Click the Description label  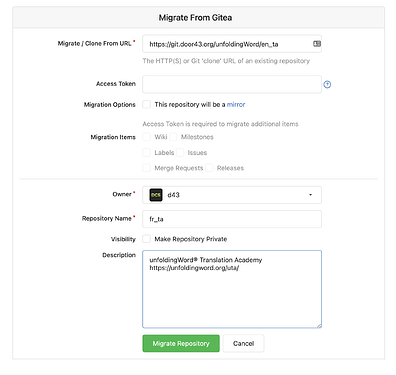point(119,255)
